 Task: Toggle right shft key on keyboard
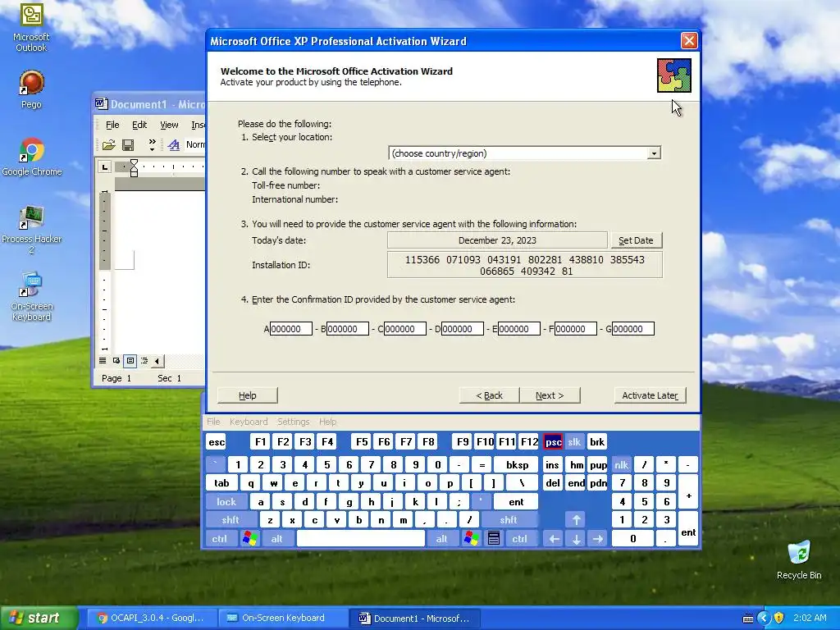click(x=509, y=519)
